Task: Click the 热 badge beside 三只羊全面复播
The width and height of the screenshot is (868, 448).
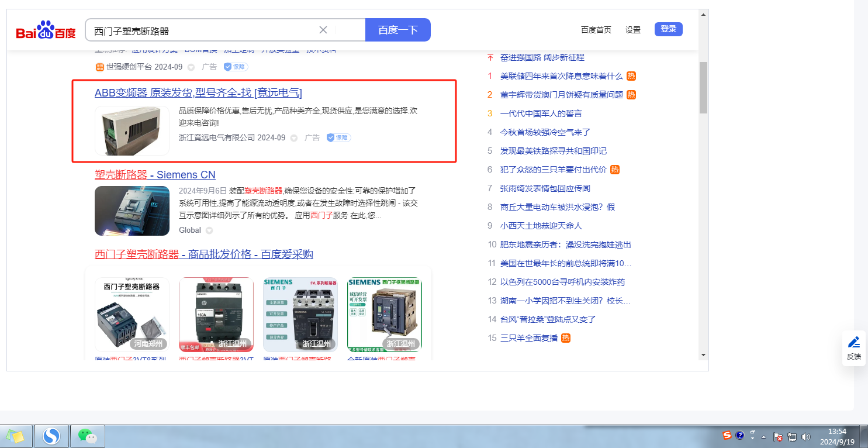Action: pos(566,338)
